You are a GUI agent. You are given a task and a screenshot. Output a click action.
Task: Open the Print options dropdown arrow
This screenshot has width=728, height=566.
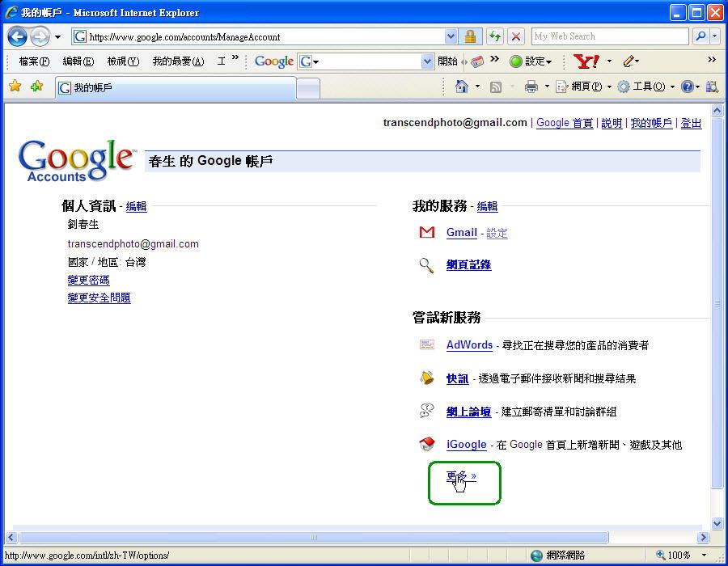tap(547, 87)
